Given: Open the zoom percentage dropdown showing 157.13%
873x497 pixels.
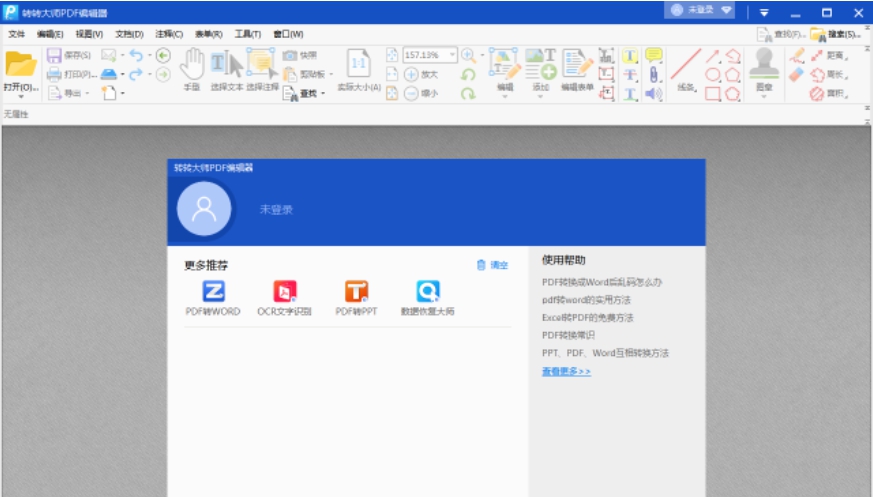Looking at the screenshot, I should pyautogui.click(x=452, y=55).
